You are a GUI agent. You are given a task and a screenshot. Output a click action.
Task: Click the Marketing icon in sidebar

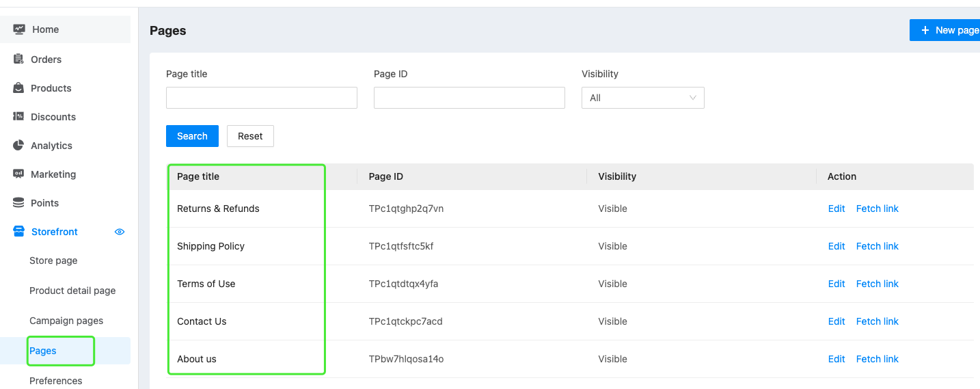[x=19, y=174]
